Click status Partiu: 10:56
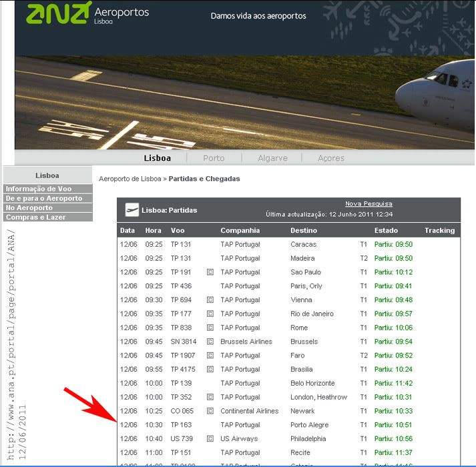476x467 pixels. click(x=393, y=438)
